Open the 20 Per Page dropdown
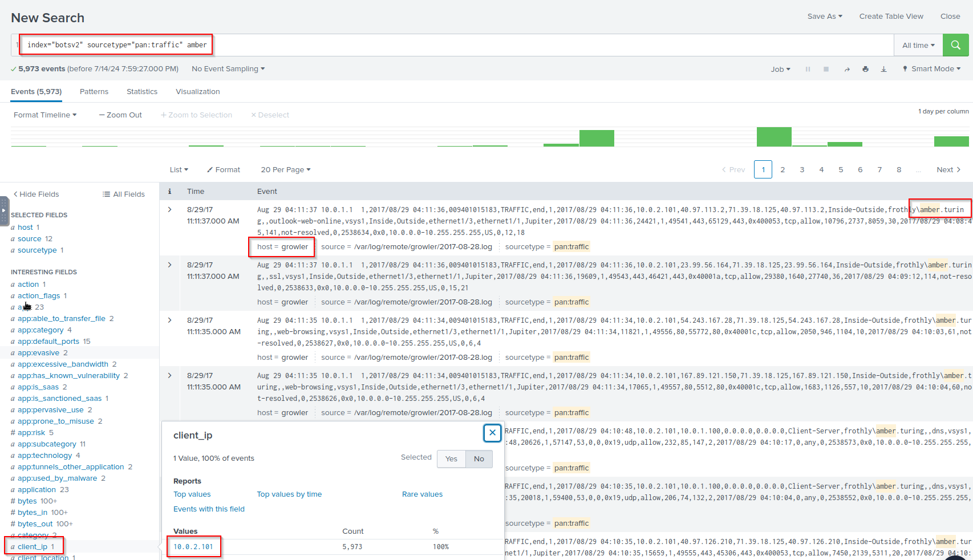The image size is (973, 560). [x=285, y=170]
